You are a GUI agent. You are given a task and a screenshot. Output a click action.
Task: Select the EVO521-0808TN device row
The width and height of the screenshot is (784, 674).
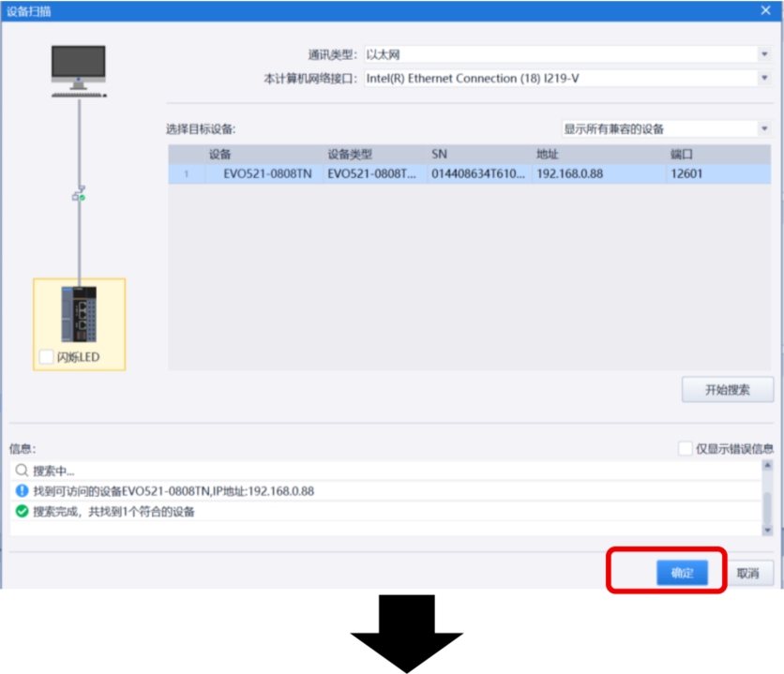point(469,173)
